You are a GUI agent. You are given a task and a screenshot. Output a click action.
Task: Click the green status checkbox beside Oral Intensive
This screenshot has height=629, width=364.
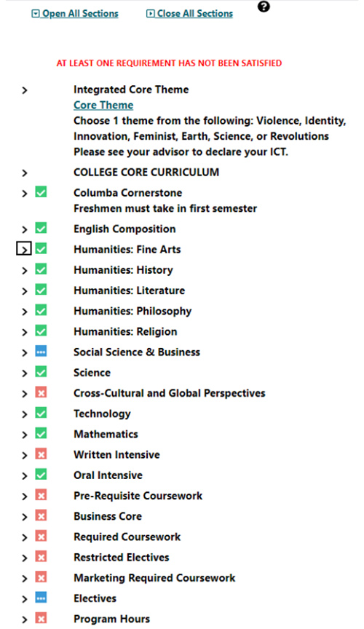41,474
